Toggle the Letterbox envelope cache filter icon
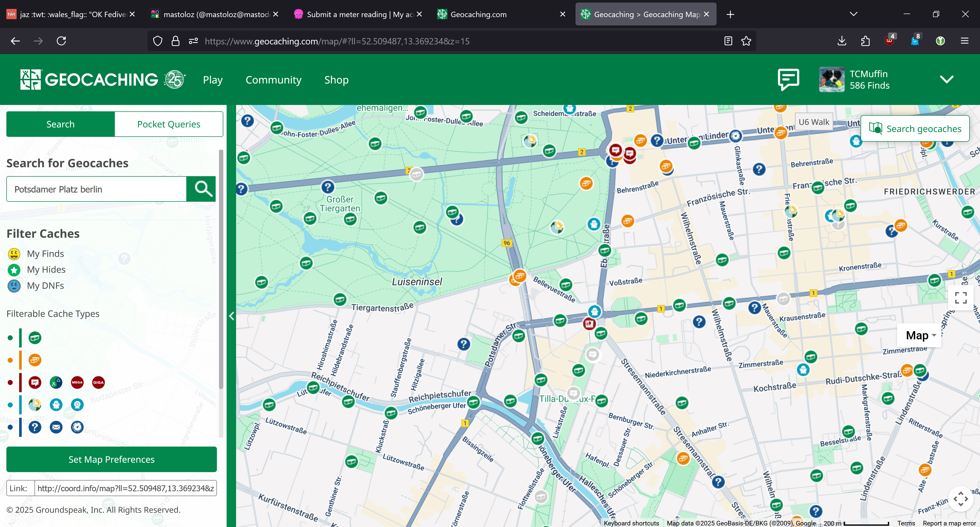This screenshot has height=527, width=980. pos(56,427)
